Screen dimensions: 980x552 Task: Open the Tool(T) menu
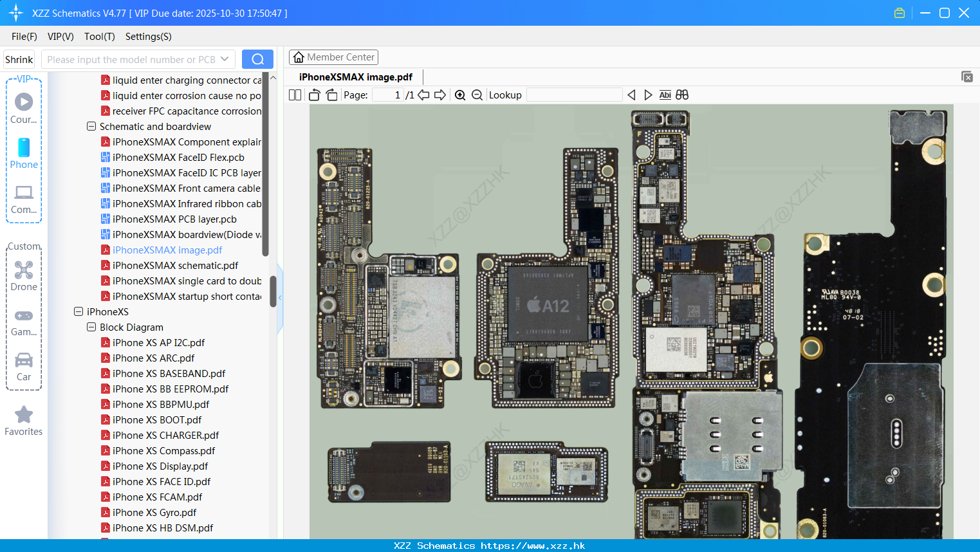[x=100, y=37]
